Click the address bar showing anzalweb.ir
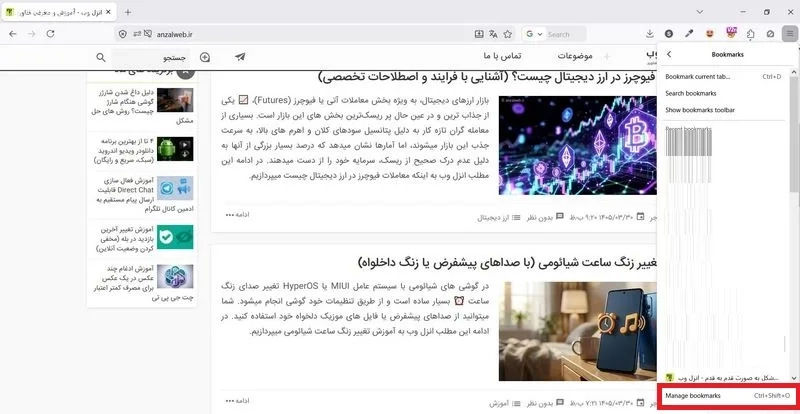 [314, 34]
